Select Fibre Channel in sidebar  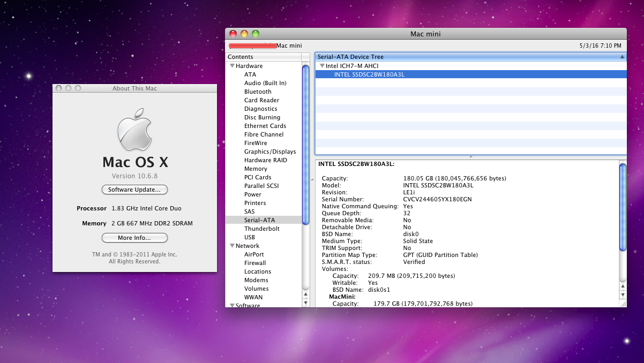click(x=264, y=134)
